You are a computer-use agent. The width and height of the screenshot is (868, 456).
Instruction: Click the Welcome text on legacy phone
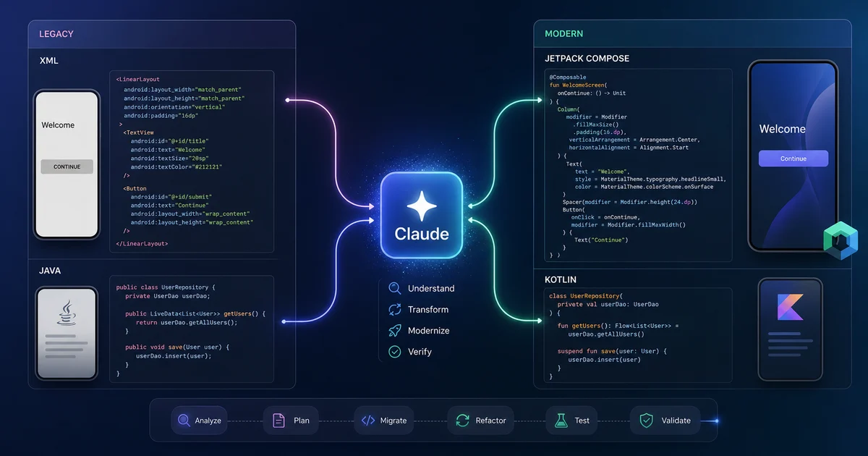point(58,125)
